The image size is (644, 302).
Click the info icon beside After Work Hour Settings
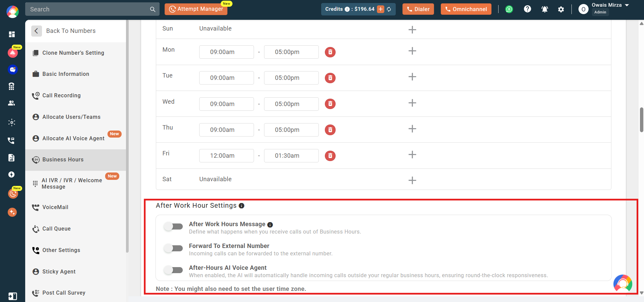(x=242, y=206)
